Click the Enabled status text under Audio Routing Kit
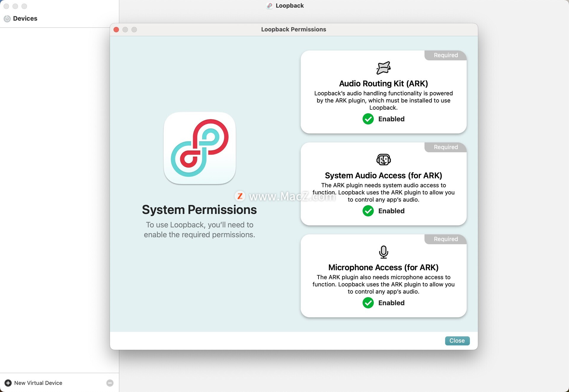This screenshot has width=569, height=392. pos(391,119)
